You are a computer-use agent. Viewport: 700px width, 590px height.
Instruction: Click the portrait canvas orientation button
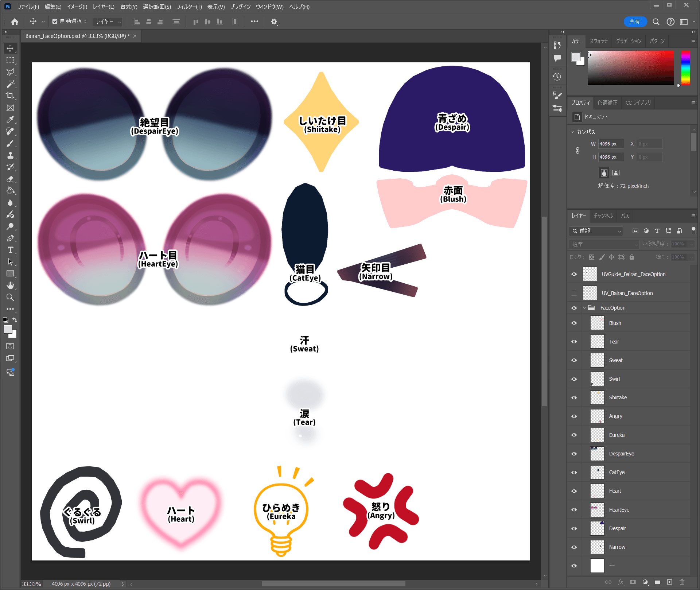pyautogui.click(x=604, y=172)
